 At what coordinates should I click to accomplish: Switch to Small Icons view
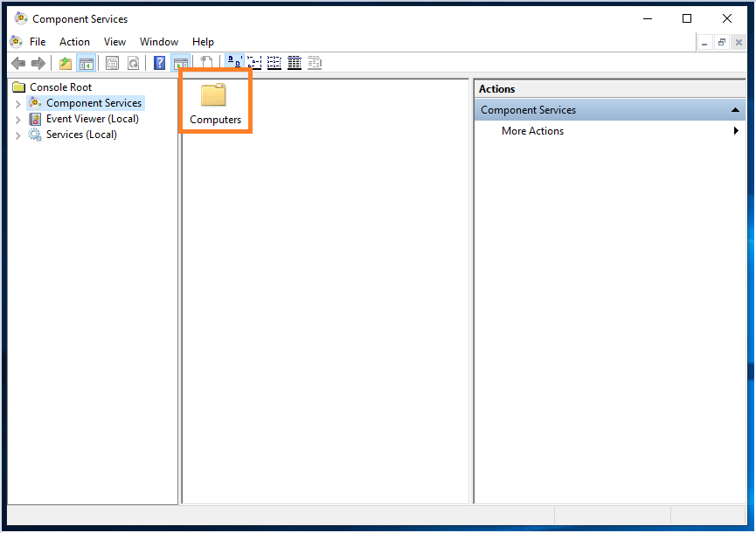pyautogui.click(x=254, y=63)
